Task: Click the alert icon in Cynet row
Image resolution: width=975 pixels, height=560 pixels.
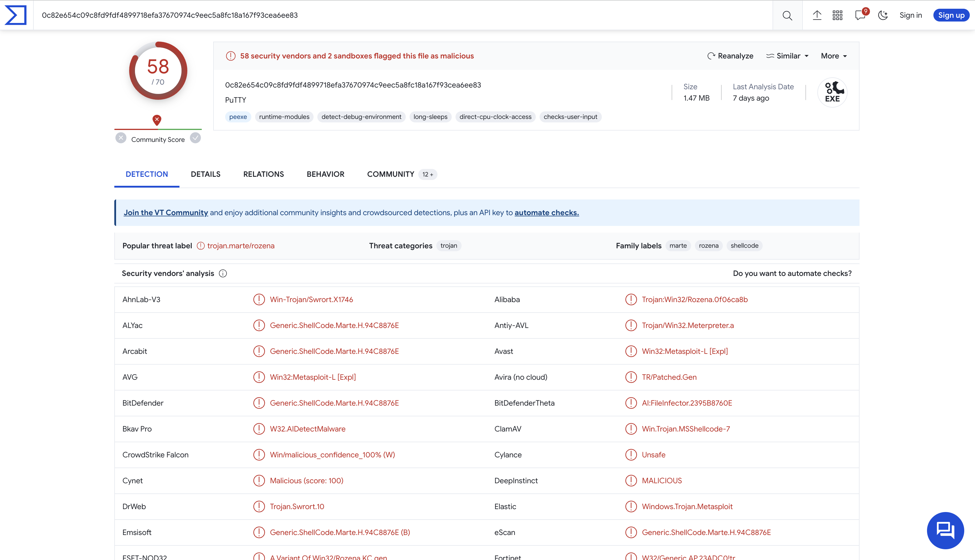Action: click(x=259, y=481)
